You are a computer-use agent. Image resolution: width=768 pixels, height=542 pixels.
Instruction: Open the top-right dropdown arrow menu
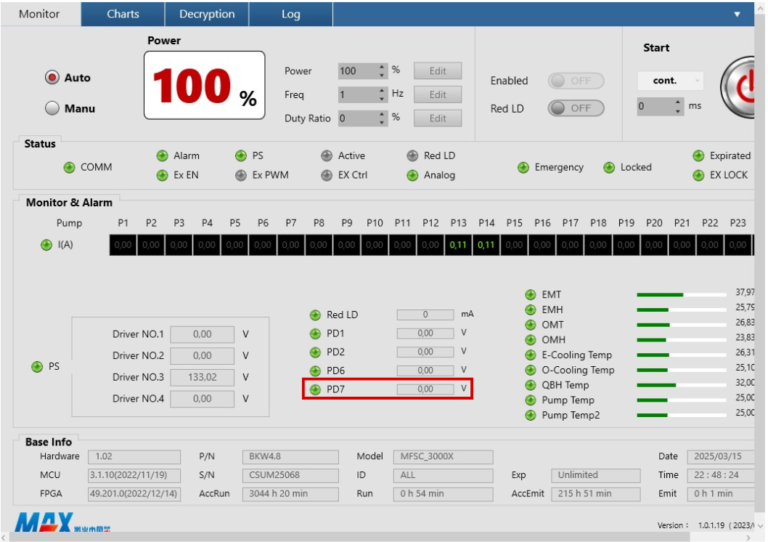(737, 15)
